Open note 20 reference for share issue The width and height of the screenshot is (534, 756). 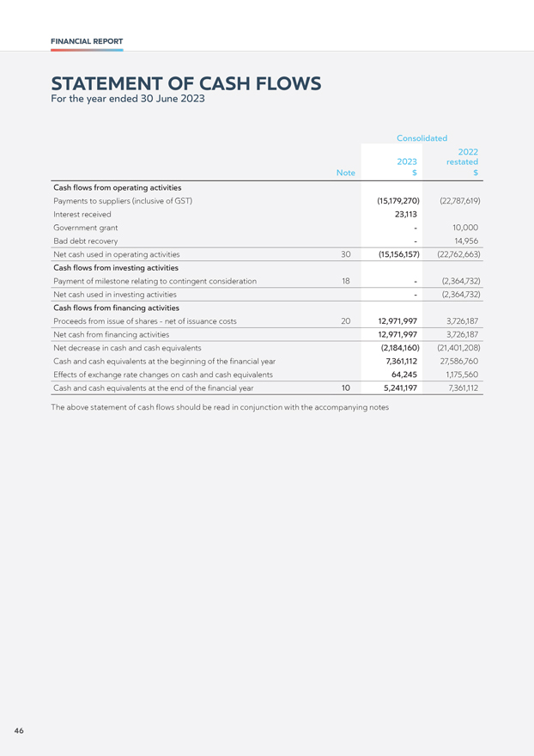pos(346,321)
